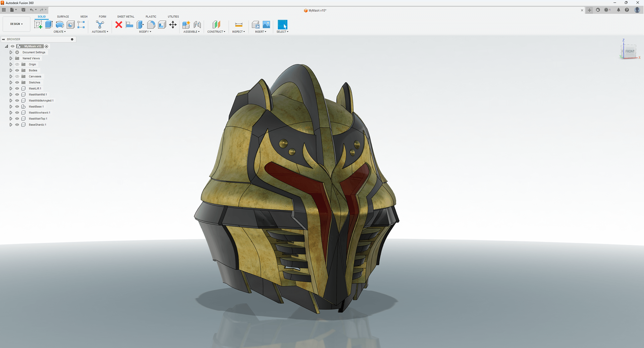Select the Create Sketch tool
Viewport: 644px width, 348px height.
[x=38, y=24]
